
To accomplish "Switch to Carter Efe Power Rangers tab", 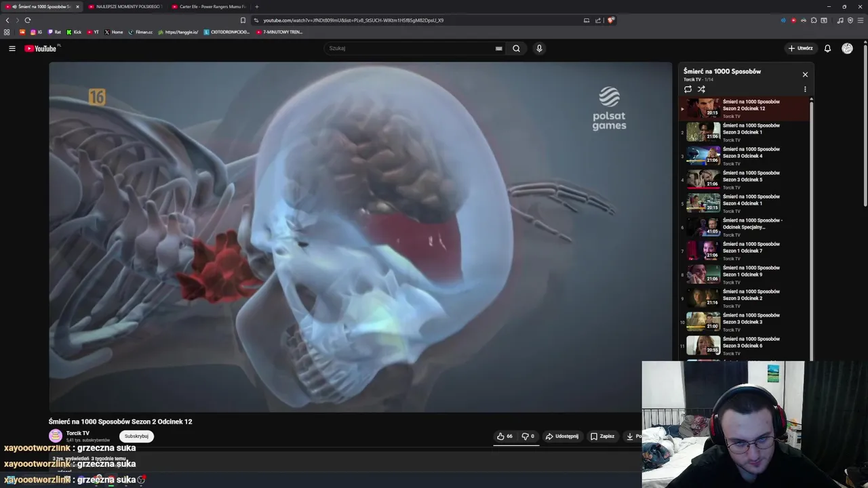I will click(209, 7).
